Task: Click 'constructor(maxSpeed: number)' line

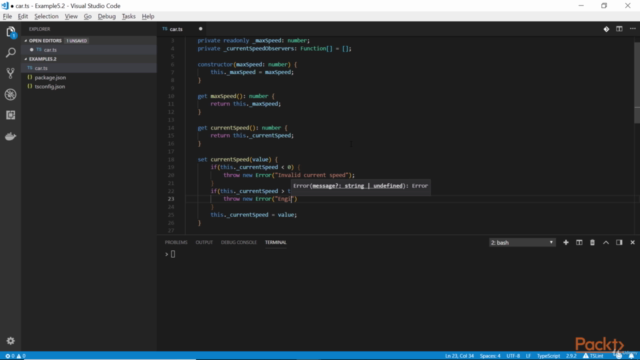Action: pos(247,64)
